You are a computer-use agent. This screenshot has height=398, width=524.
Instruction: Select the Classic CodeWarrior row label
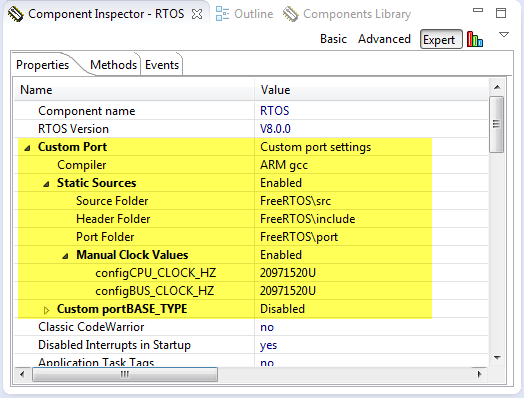[91, 327]
